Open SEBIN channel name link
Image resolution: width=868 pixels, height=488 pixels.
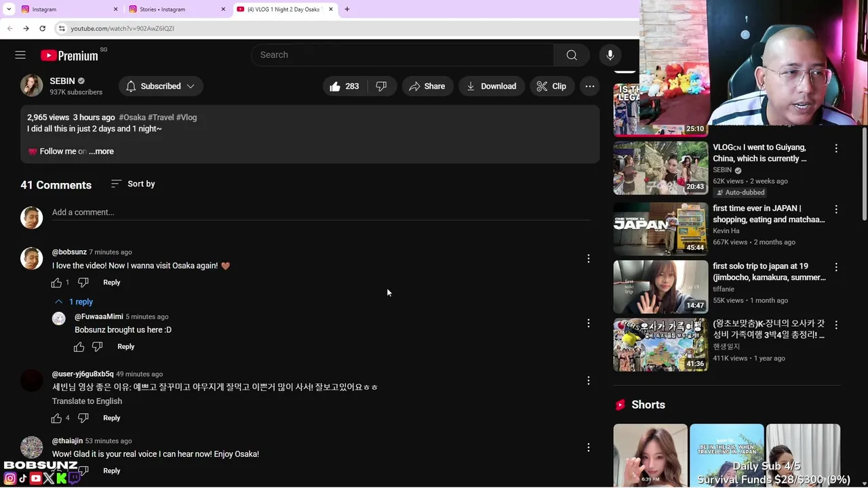(62, 81)
